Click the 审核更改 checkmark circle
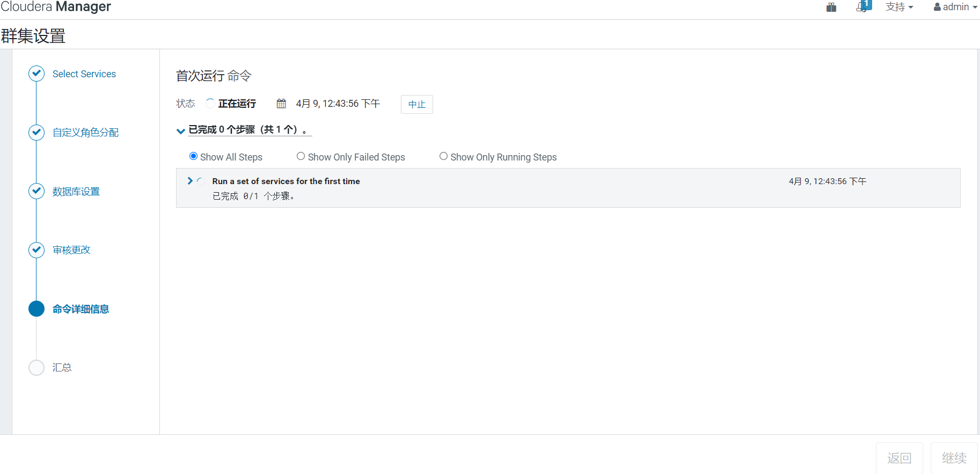This screenshot has height=474, width=980. 36,250
